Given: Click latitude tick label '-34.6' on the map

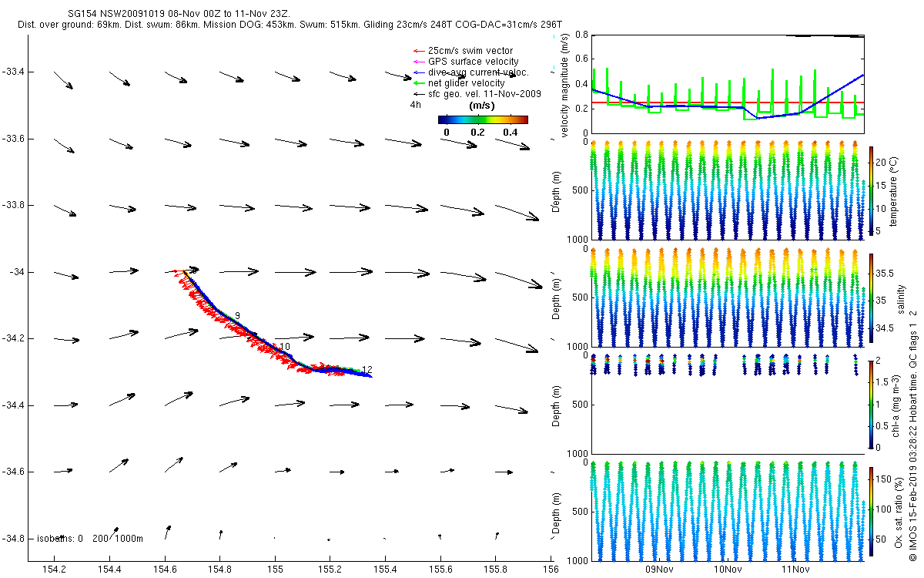Looking at the screenshot, I should (x=14, y=472).
